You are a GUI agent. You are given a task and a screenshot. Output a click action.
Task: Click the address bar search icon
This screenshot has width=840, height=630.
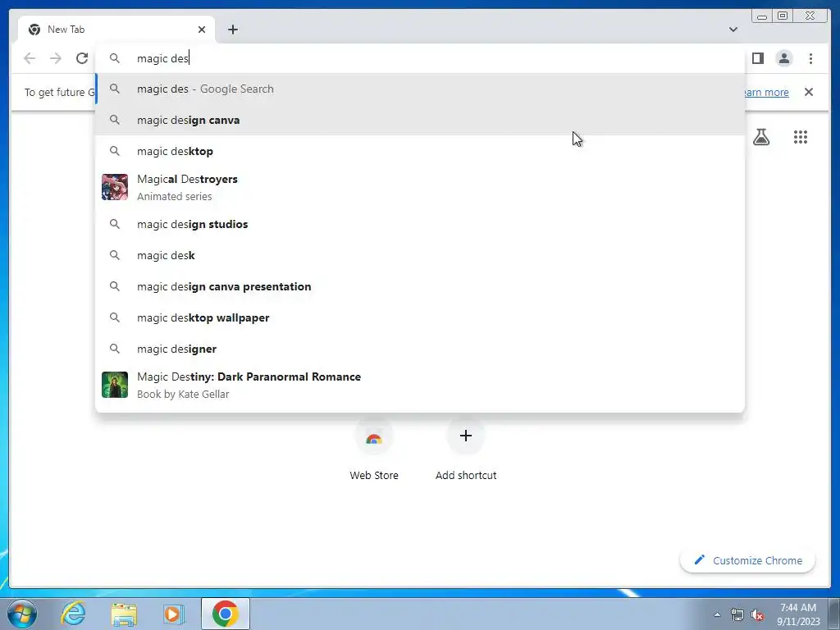(x=115, y=58)
